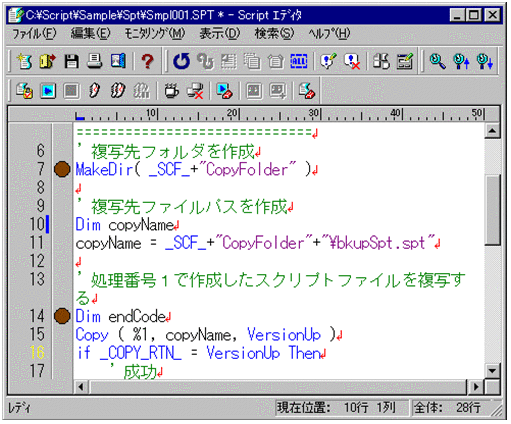Open the 検索(S) menu
Screen dimensions: 511x424
click(274, 33)
